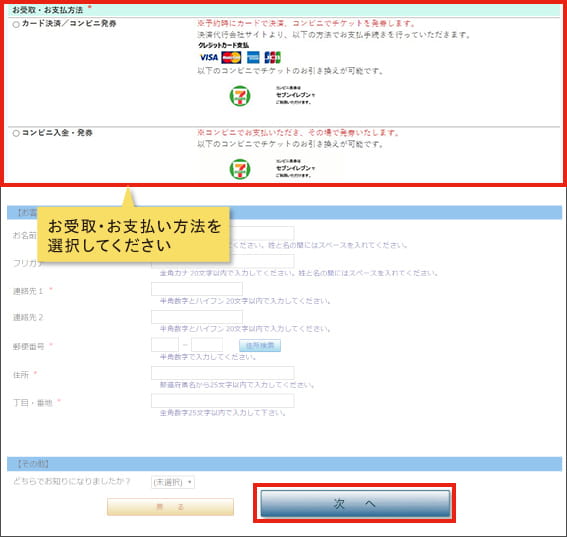Screen dimensions: 567x537
Task: Click the 決済代行会社サイトより description line
Action: click(x=333, y=35)
